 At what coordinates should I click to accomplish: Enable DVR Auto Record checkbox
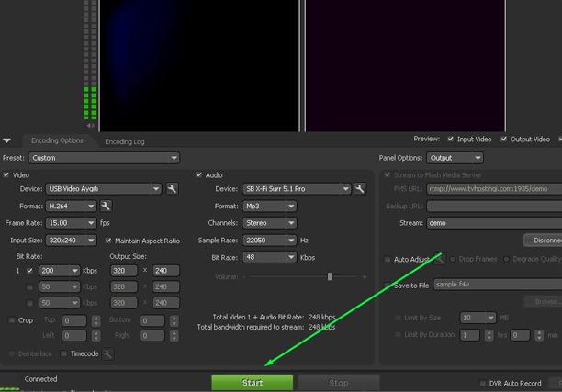pyautogui.click(x=483, y=383)
